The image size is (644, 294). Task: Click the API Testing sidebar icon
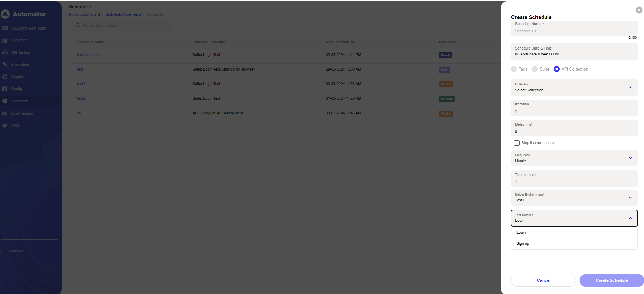(x=5, y=52)
